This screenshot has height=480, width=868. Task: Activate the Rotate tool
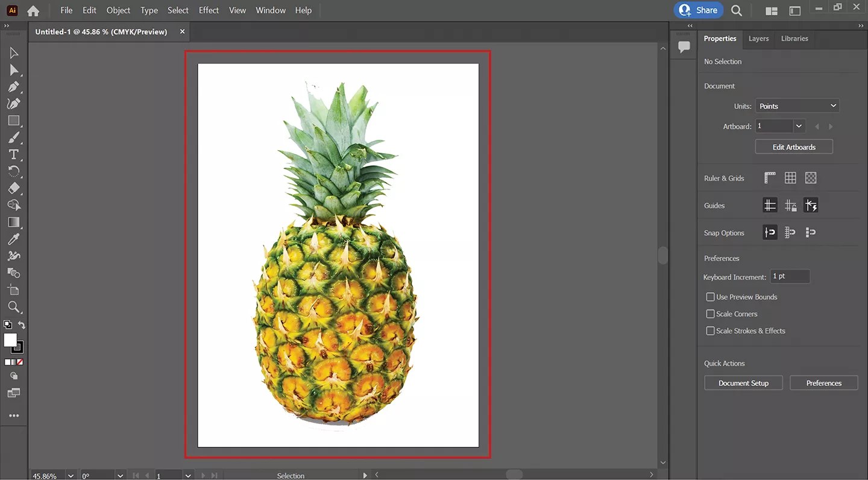coord(14,171)
